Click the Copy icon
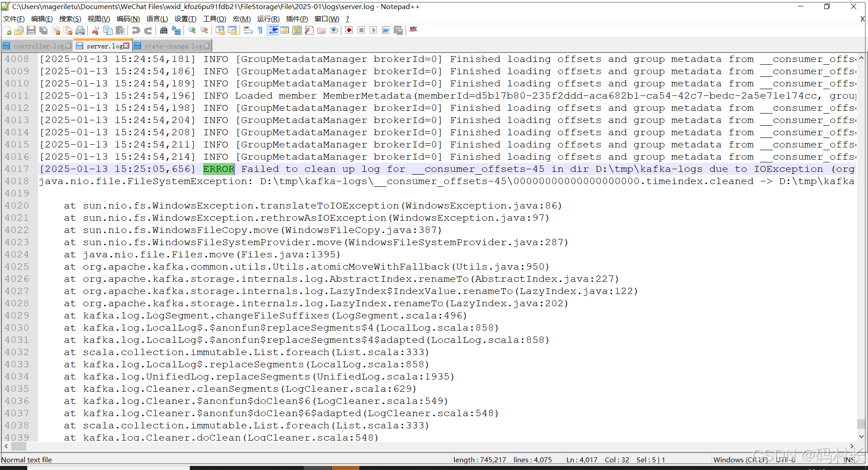The image size is (868, 470). point(108,30)
